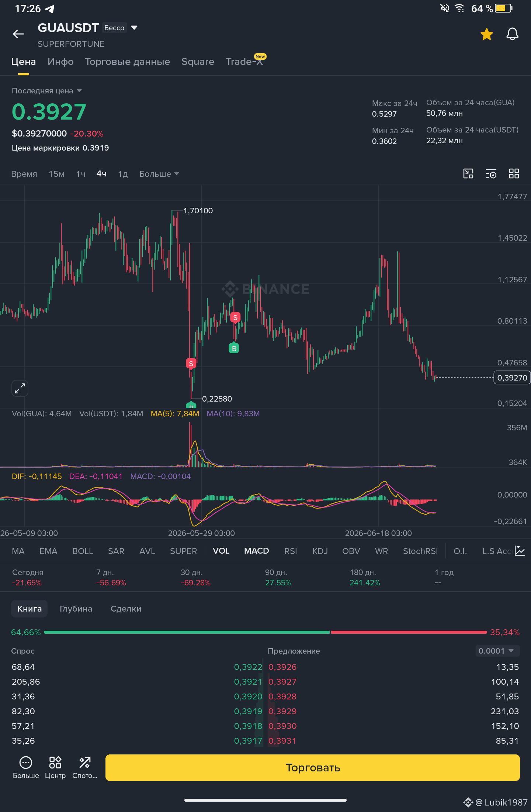Expand the Больше intervals dropdown

click(x=159, y=174)
